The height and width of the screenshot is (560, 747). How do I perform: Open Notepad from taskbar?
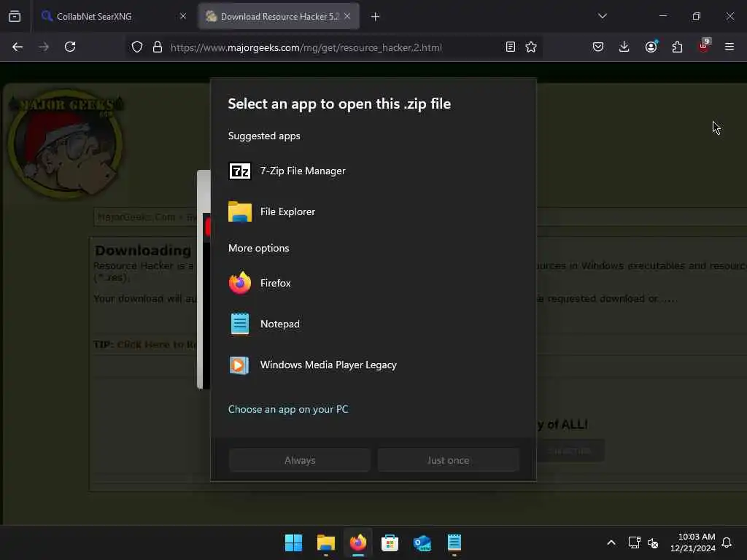pos(454,542)
